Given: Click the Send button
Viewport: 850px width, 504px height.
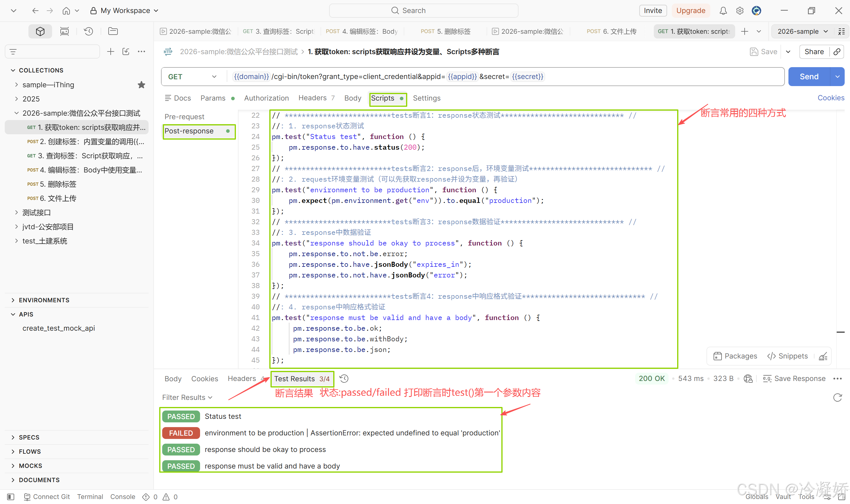Looking at the screenshot, I should (809, 77).
